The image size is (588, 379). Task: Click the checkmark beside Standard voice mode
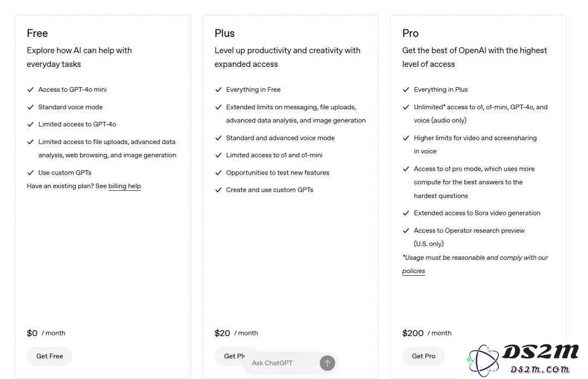pyautogui.click(x=30, y=107)
